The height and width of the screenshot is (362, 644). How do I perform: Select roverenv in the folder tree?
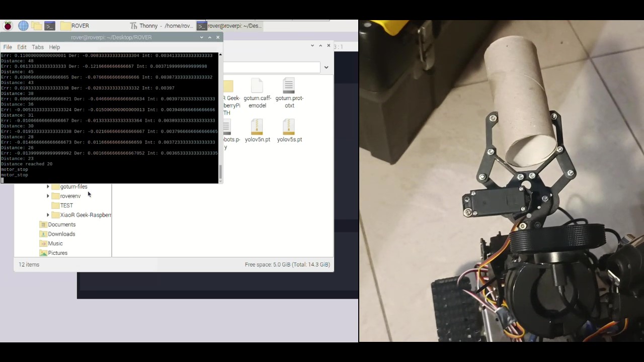[x=70, y=196]
